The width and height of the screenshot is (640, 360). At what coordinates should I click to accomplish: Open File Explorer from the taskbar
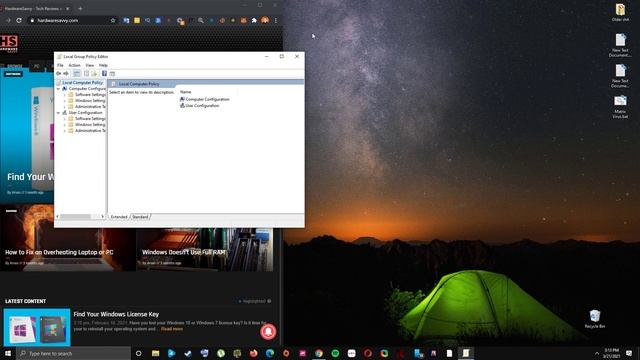(156, 353)
